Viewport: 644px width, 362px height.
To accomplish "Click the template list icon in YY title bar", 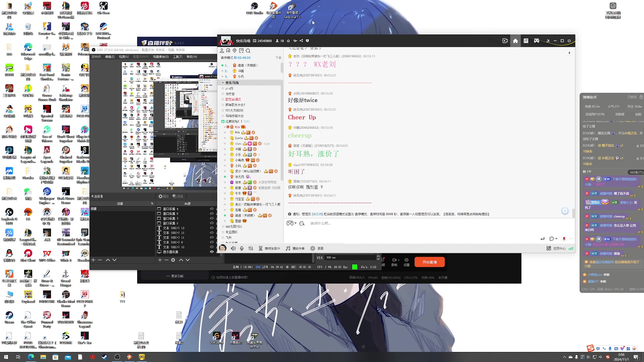I will pos(526,41).
